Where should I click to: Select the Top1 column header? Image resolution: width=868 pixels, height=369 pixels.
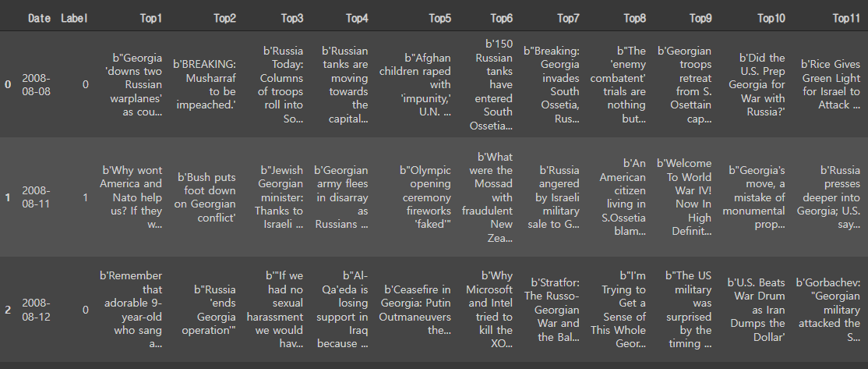(x=150, y=18)
